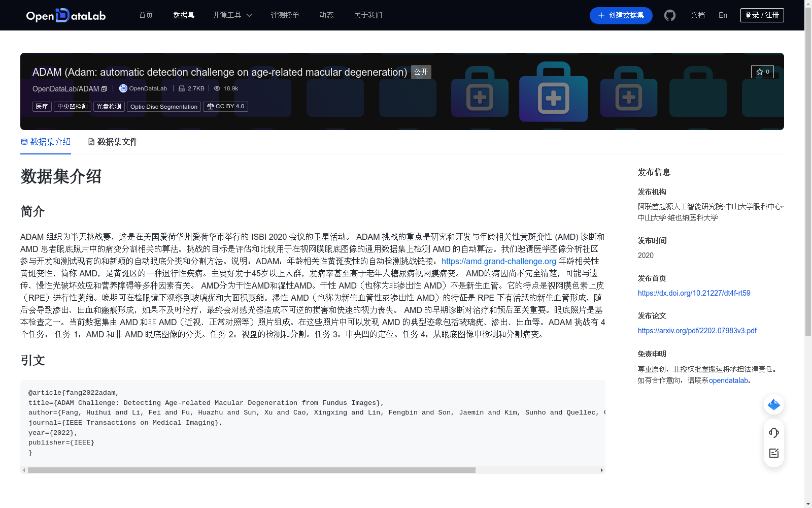Click the 公开 visibility badge
812x508 pixels.
421,72
